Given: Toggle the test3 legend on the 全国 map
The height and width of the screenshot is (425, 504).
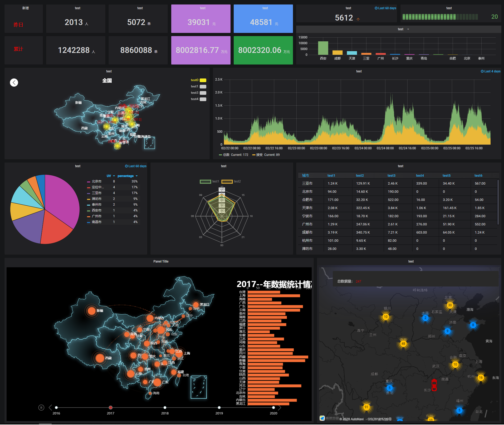Looking at the screenshot, I should [x=198, y=93].
